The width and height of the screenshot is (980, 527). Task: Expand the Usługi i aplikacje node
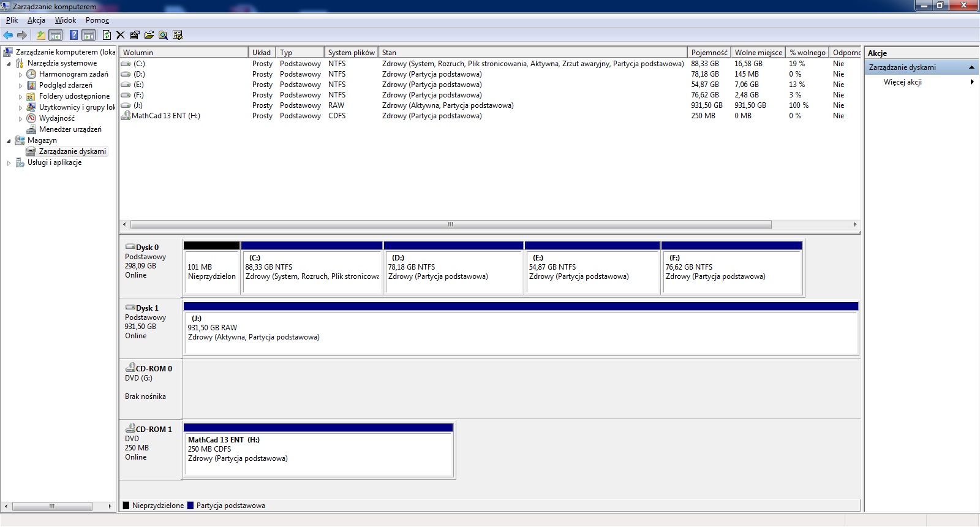9,162
